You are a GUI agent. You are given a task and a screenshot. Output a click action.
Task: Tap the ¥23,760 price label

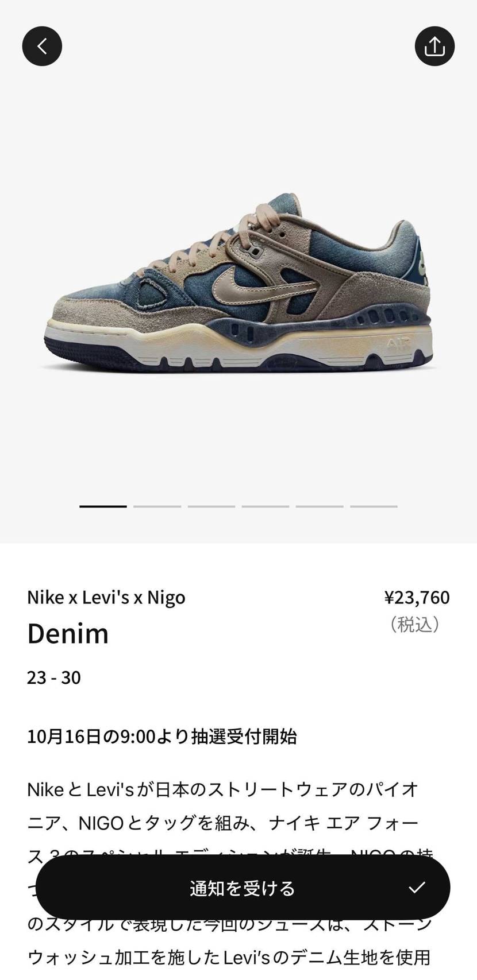coord(417,597)
